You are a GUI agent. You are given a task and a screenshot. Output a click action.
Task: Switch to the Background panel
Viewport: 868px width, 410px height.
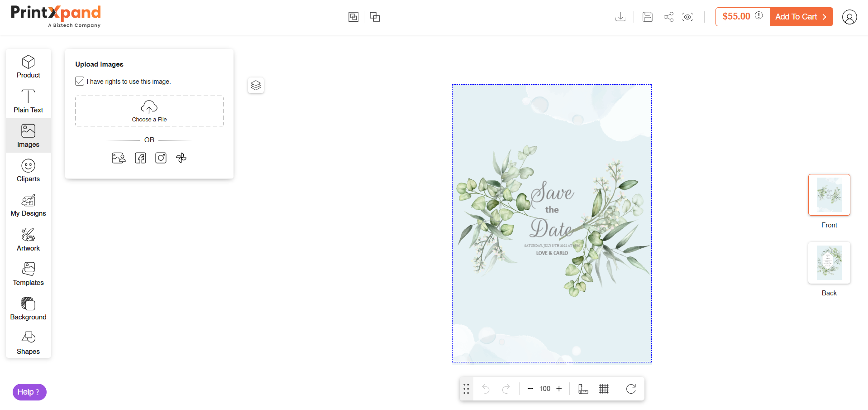28,309
